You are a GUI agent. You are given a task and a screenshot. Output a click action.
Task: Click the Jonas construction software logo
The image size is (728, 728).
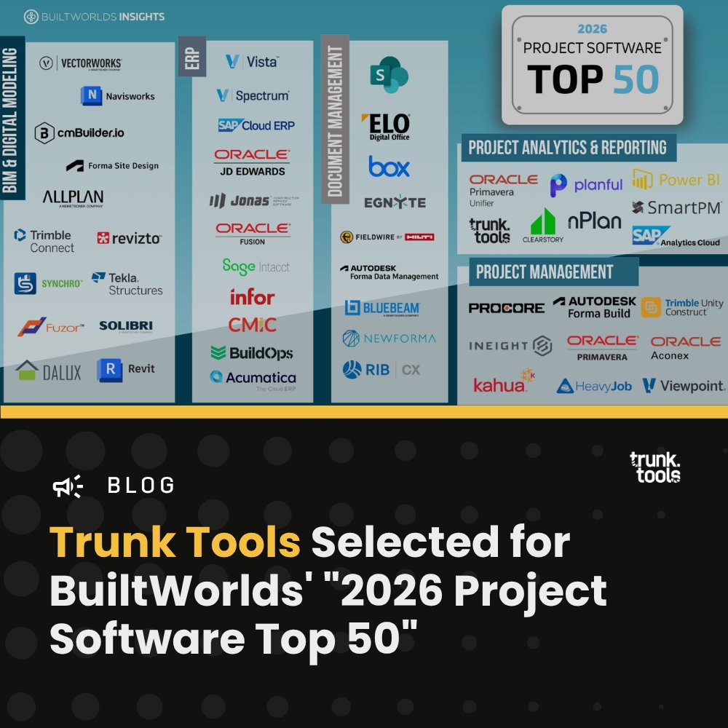(x=254, y=201)
